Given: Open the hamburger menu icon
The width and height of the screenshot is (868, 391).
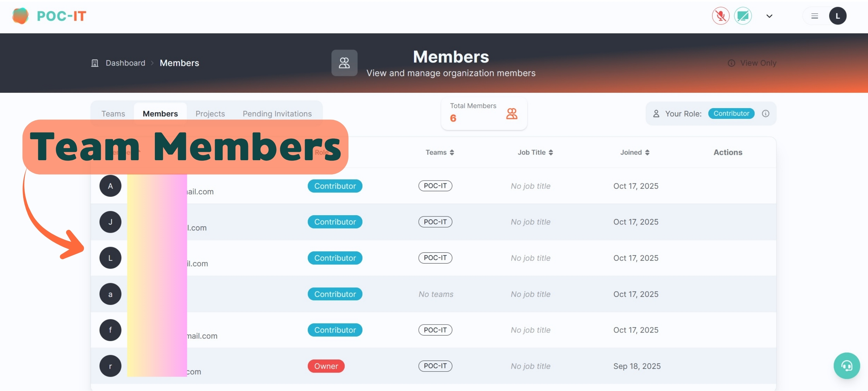Looking at the screenshot, I should pyautogui.click(x=814, y=16).
